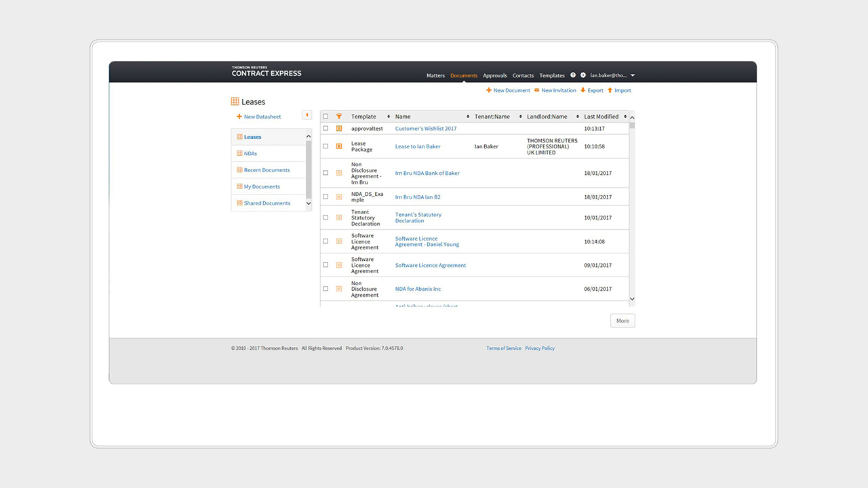
Task: Click document icon in Tenant Statutory Declaration row
Action: pos(339,218)
